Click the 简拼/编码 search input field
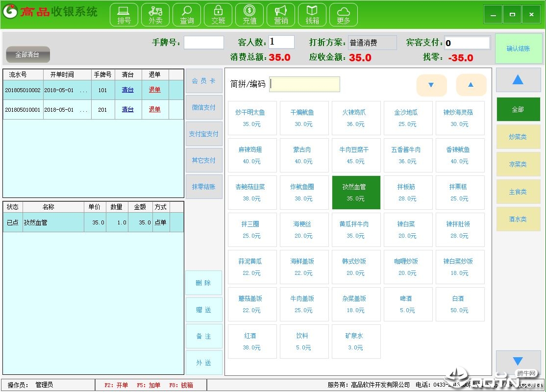Screen dimensions: 546x392 tap(304, 84)
